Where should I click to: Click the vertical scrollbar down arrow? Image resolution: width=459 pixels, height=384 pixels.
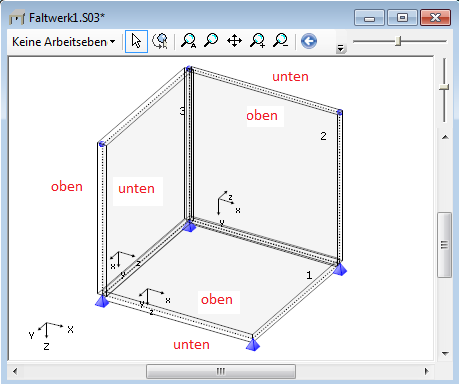tap(445, 353)
